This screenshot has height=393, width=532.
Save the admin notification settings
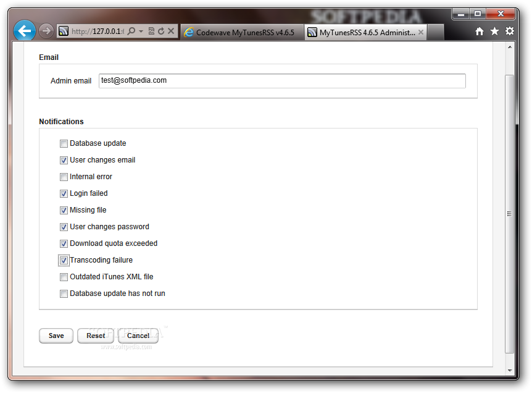click(x=56, y=336)
